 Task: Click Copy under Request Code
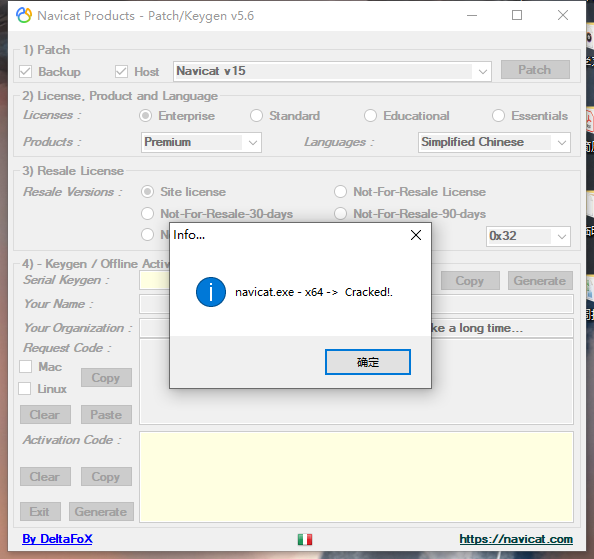(x=106, y=378)
